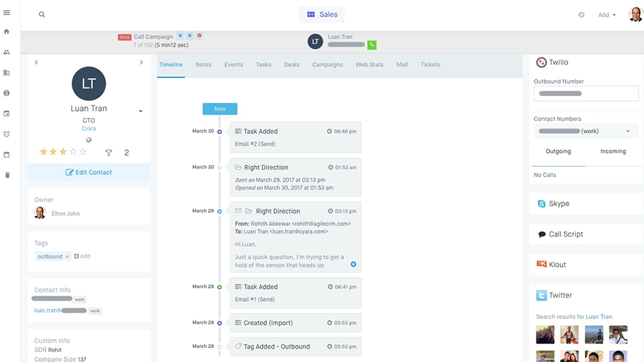Screen dimensions: 644x362
Task: Switch to the Timeline tab
Action: pos(171,65)
